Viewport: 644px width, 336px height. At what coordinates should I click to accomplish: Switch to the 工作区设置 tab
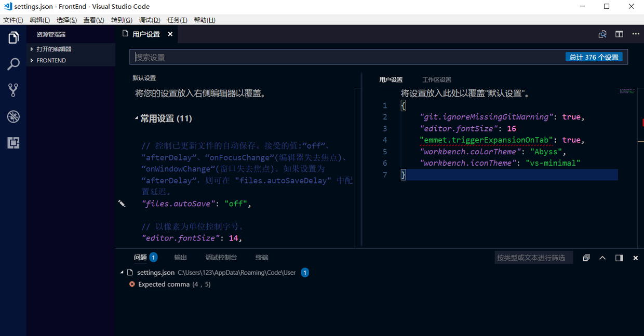click(x=437, y=80)
